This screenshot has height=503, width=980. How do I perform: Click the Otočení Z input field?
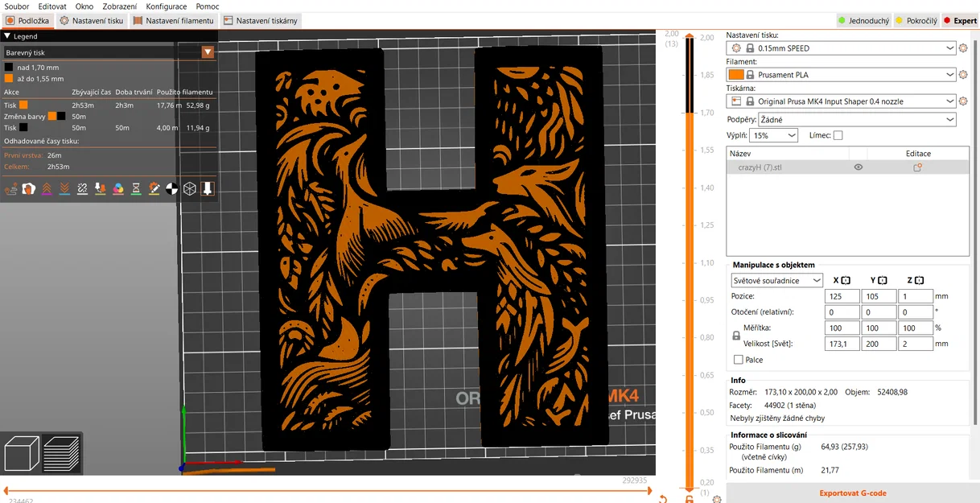916,312
